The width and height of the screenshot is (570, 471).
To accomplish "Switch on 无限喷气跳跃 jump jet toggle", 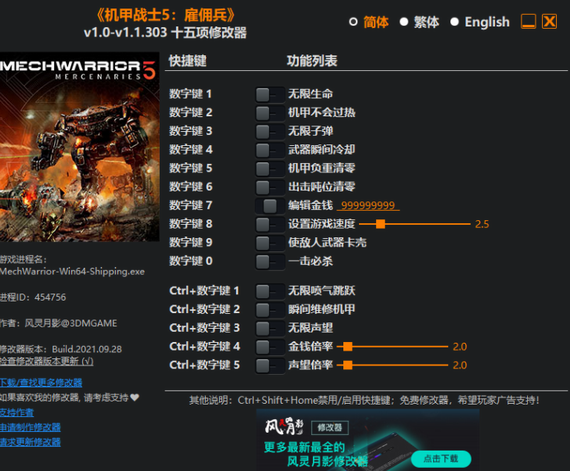I will coord(270,291).
